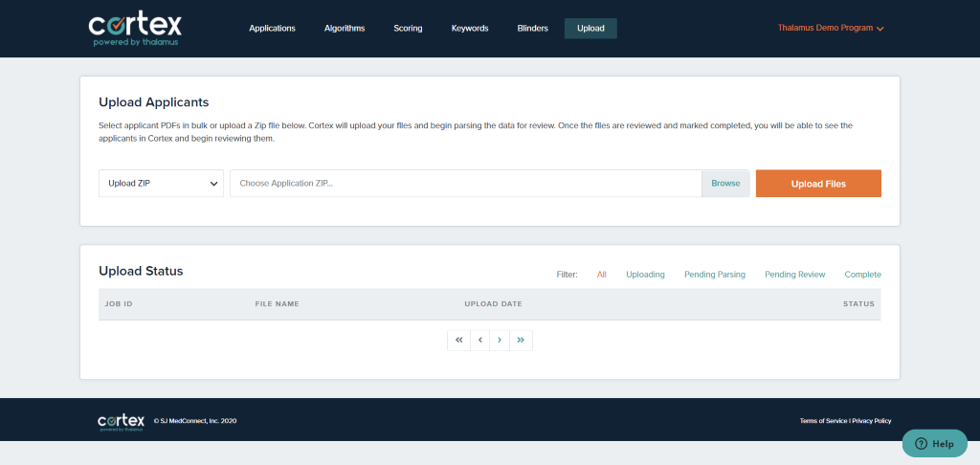Open the Blinders nav item
The height and width of the screenshot is (465, 980).
click(532, 28)
